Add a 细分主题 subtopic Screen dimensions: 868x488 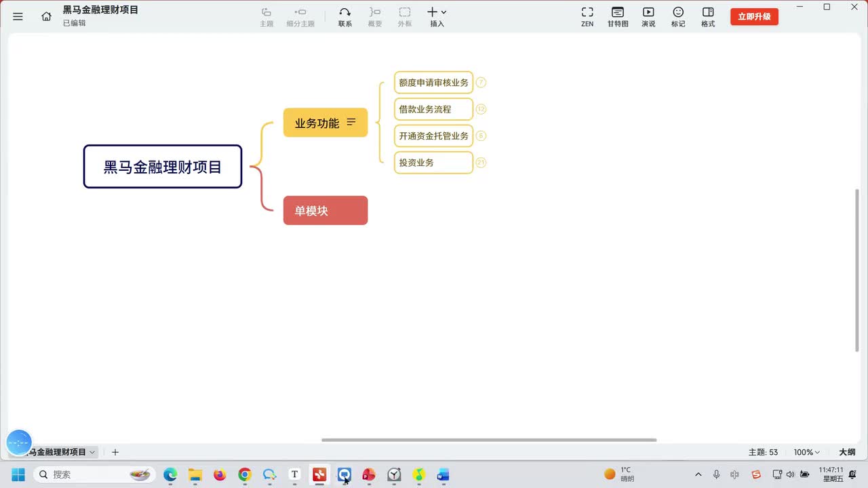tap(300, 17)
